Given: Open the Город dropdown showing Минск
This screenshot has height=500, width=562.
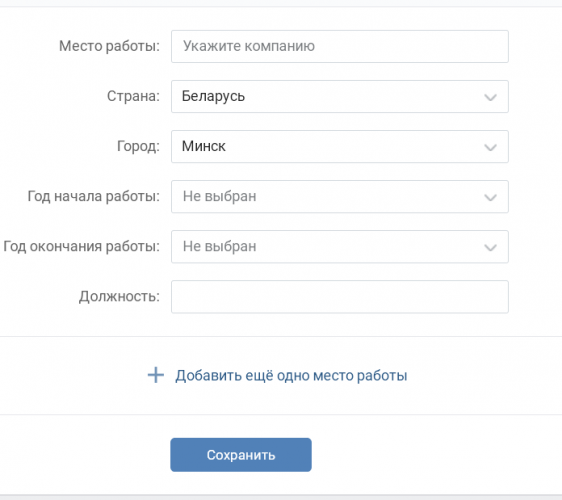Looking at the screenshot, I should (340, 147).
